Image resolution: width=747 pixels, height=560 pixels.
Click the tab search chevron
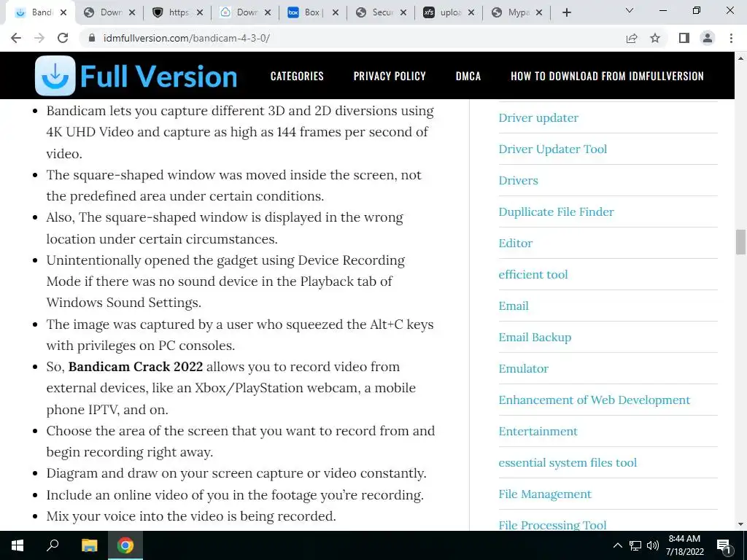click(630, 10)
